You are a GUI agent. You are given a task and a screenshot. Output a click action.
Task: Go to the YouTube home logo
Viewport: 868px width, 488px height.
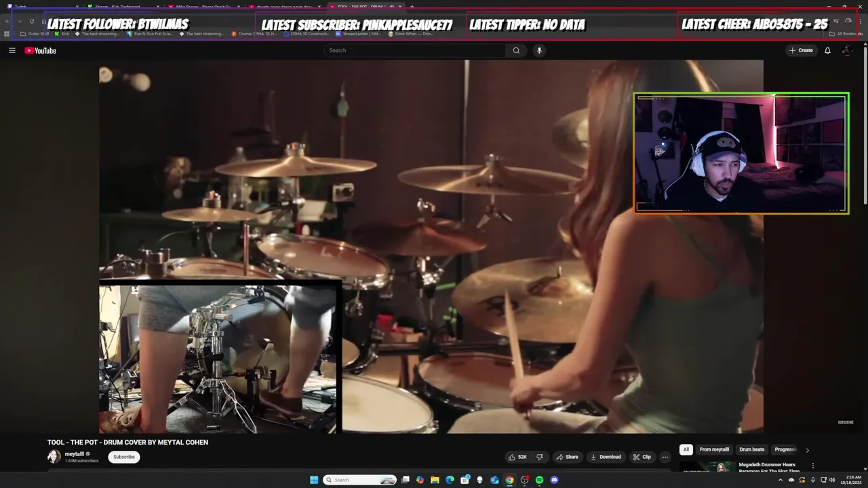[x=40, y=51]
